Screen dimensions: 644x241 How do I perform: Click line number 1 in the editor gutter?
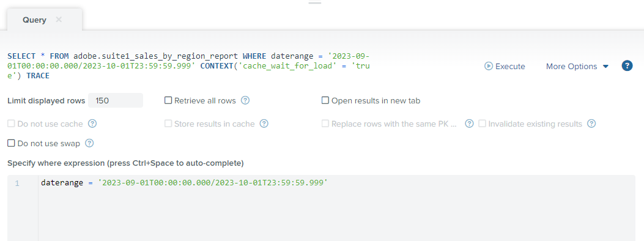(17, 183)
